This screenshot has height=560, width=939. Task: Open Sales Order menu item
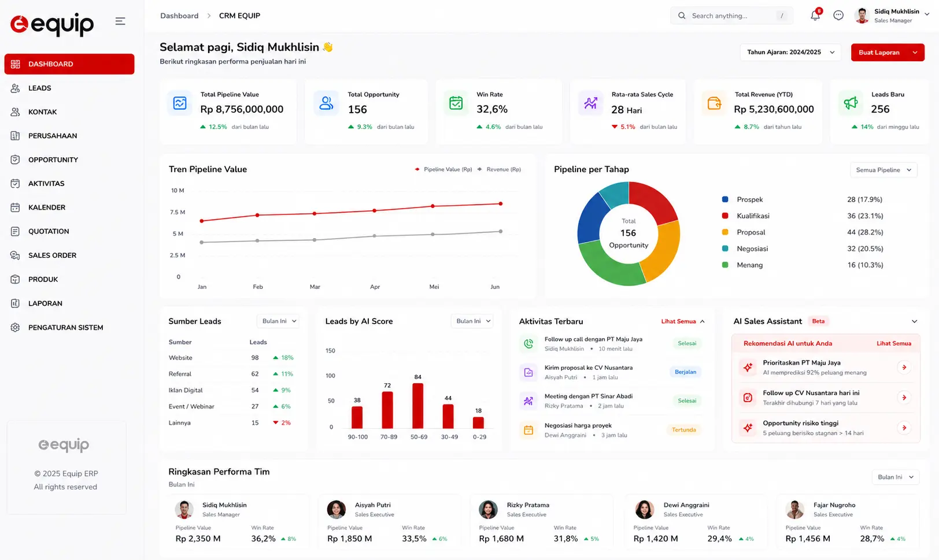69,255
